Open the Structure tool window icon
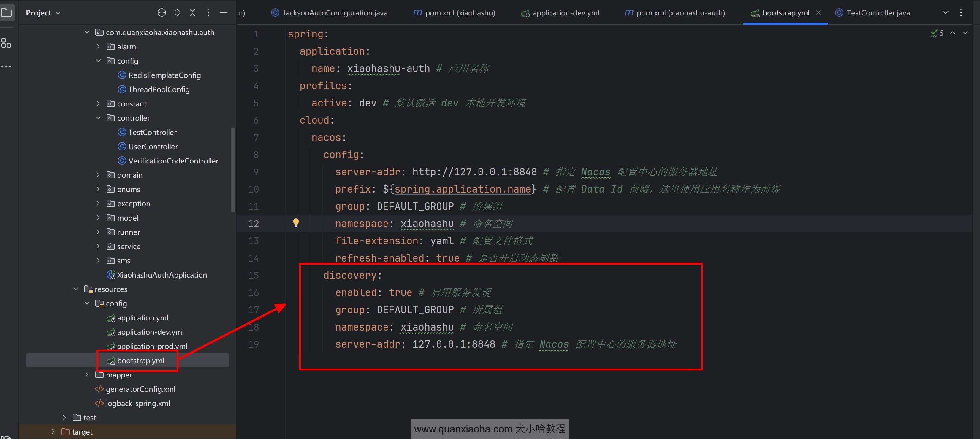 tap(6, 43)
